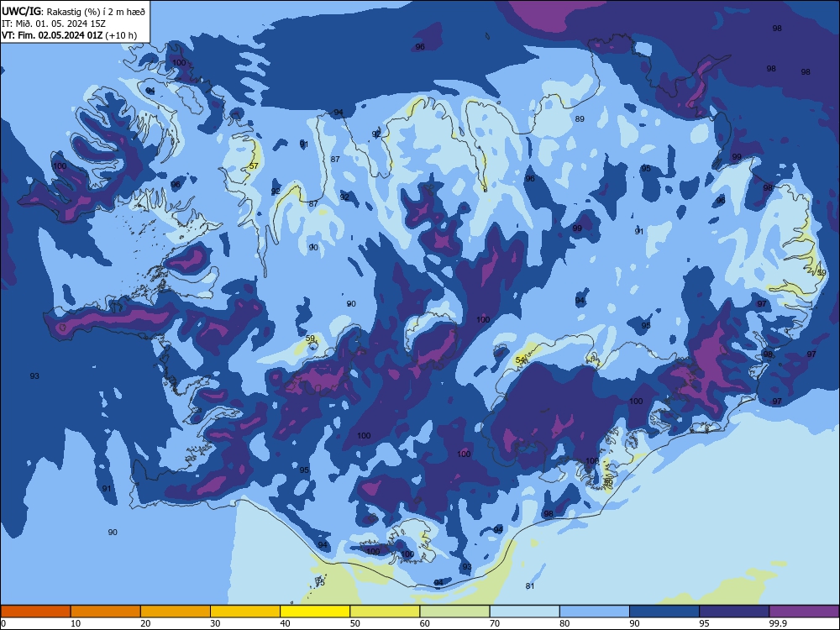Viewport: 840px width, 630px height.
Task: Click the '20' label on the color scale
Action: pyautogui.click(x=145, y=623)
